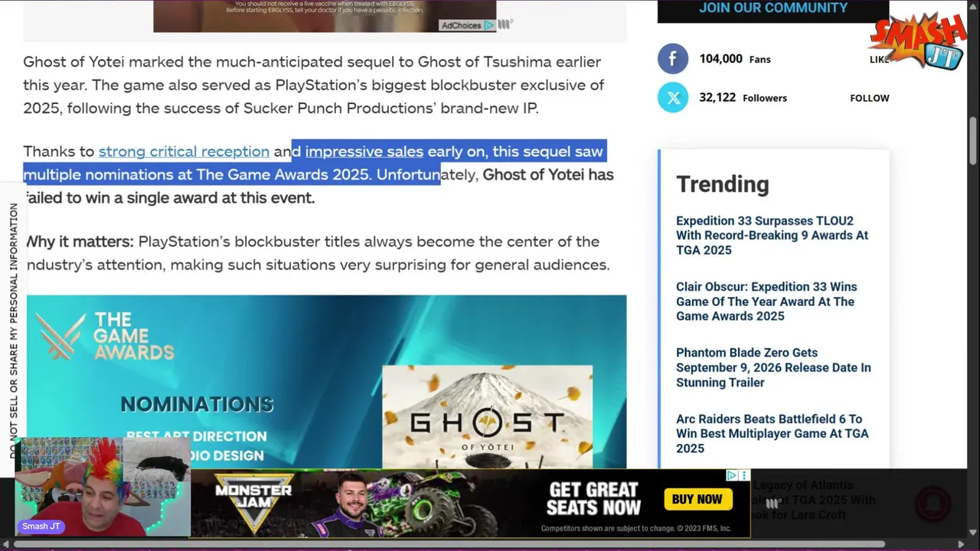Click '32,122 Followers' count text
The width and height of the screenshot is (980, 551).
coord(743,97)
